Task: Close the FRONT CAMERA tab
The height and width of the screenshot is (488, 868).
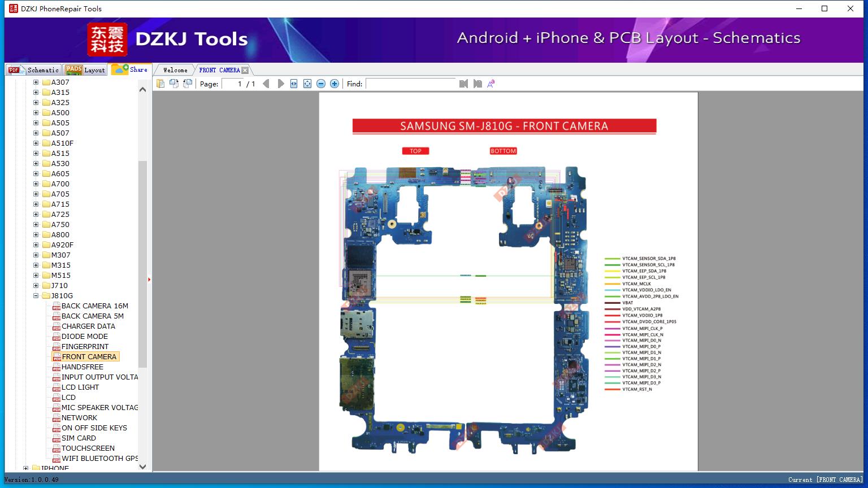Action: point(245,71)
